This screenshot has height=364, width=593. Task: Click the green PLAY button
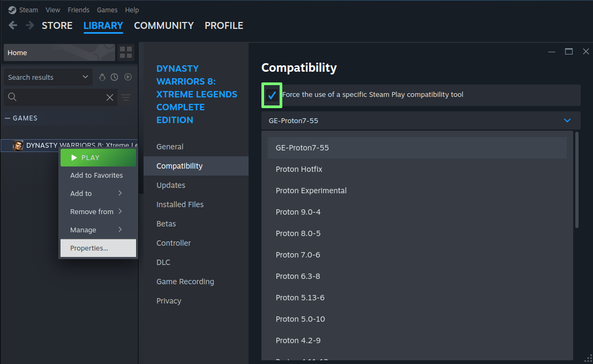pyautogui.click(x=98, y=157)
